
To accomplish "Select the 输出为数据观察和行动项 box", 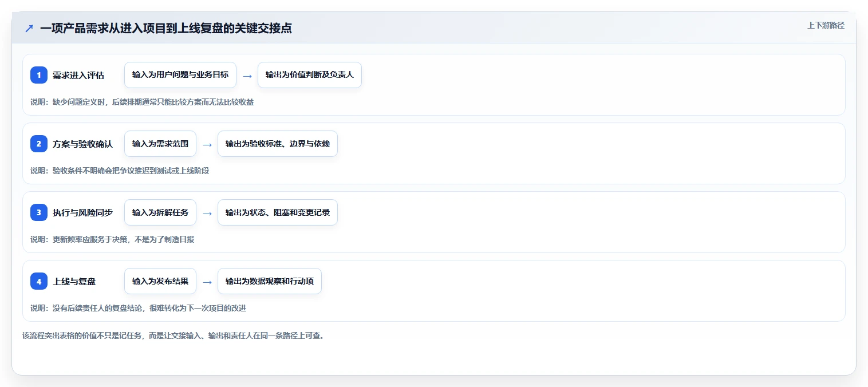I will [270, 281].
